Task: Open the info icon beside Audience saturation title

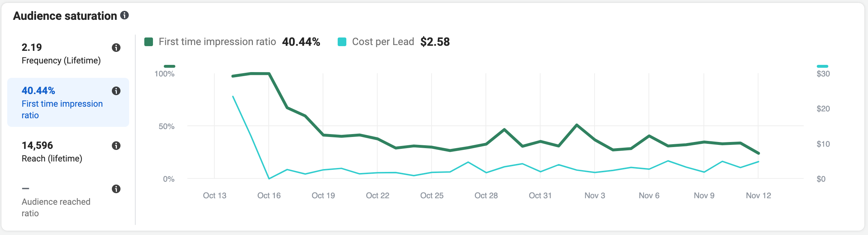Action: [x=124, y=15]
